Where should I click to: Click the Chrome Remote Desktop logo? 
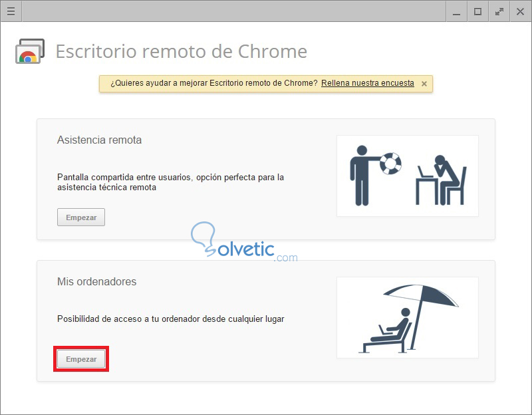tap(30, 51)
